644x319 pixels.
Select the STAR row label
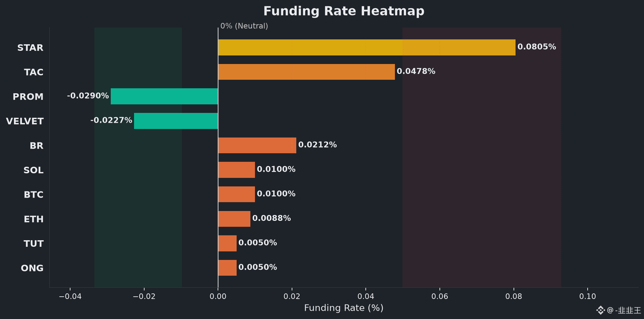(30, 48)
